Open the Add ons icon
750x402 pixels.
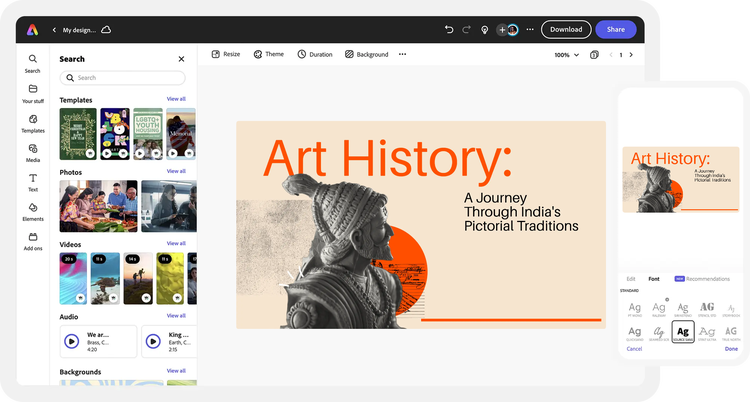pos(33,237)
